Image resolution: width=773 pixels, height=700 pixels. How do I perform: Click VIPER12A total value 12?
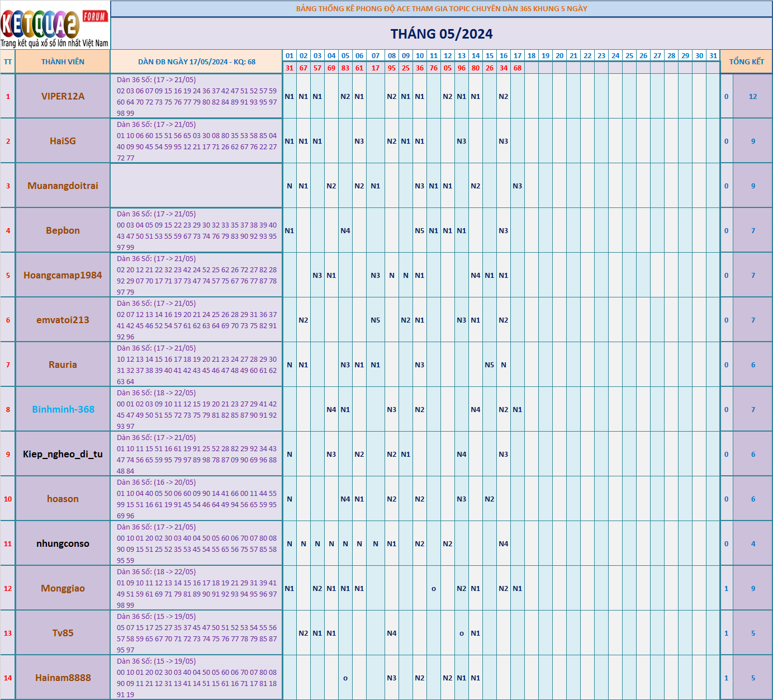click(x=753, y=96)
